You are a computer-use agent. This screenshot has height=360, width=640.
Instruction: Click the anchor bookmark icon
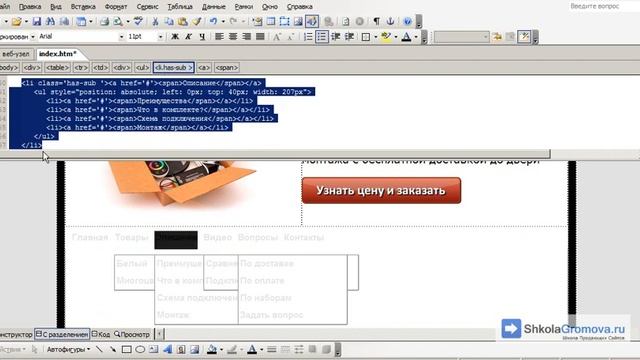[x=390, y=21]
